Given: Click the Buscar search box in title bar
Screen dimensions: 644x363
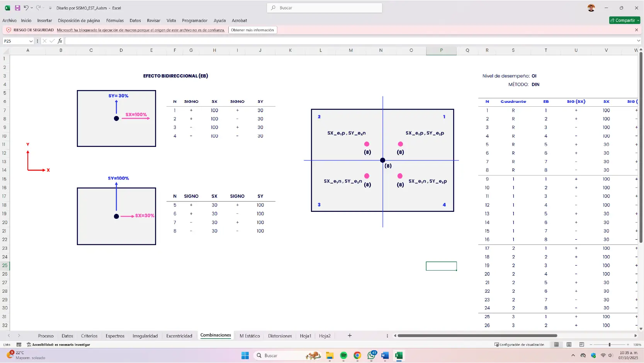Looking at the screenshot, I should (x=325, y=8).
